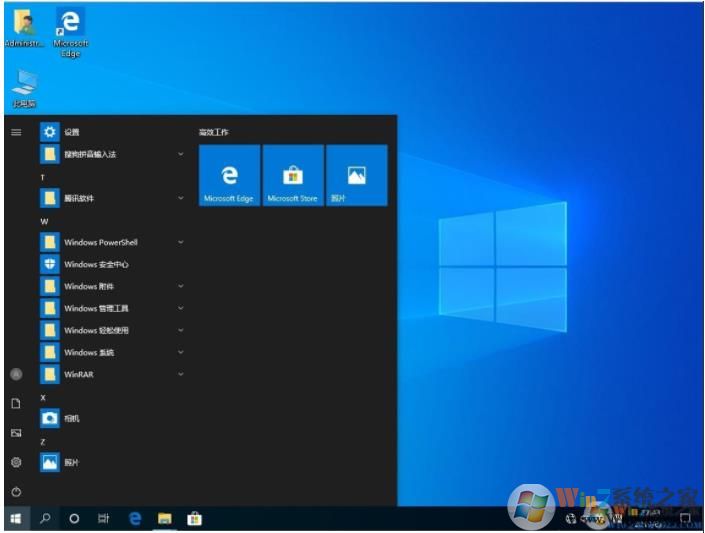Click the Power icon in Start sidebar
The image size is (705, 533).
point(16,492)
